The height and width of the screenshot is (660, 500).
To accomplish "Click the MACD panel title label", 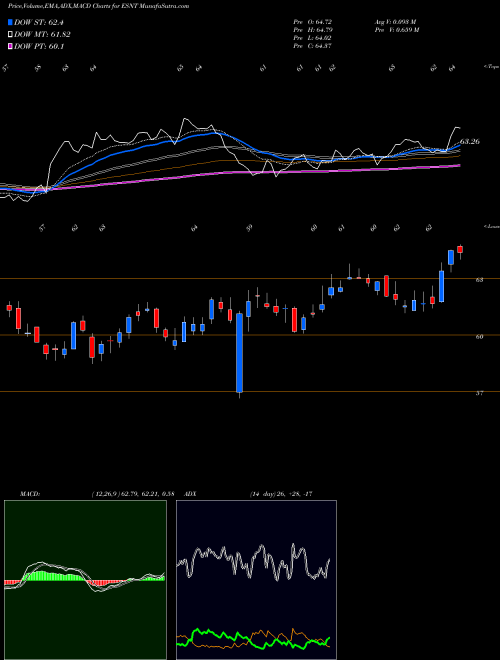I will tap(30, 494).
